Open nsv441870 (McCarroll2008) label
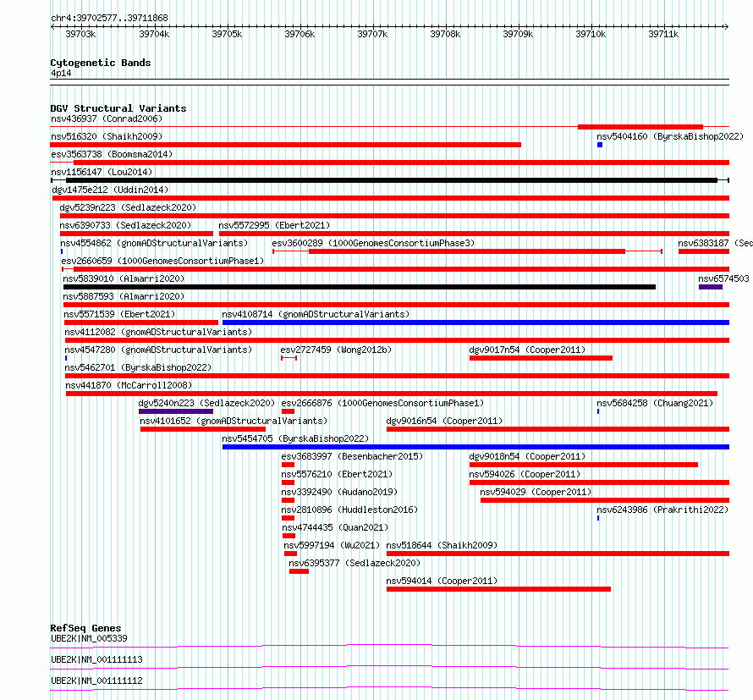 pyautogui.click(x=129, y=385)
